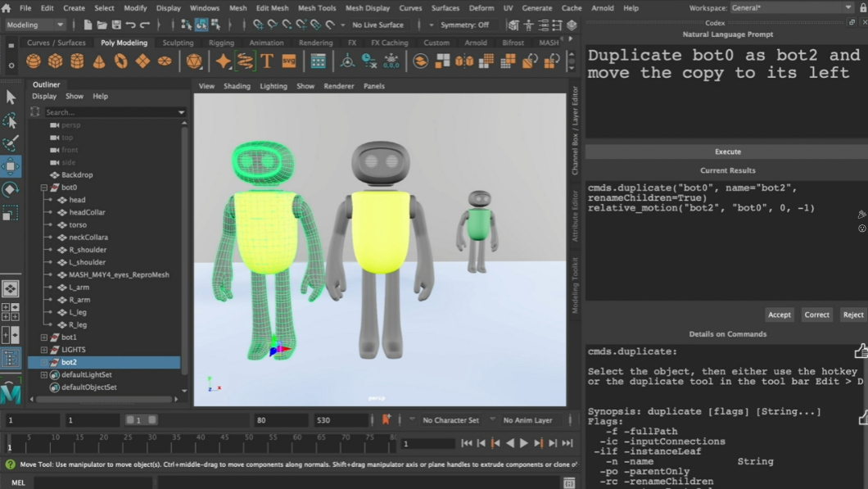Select the polygon Type text tool
Image resolution: width=868 pixels, height=489 pixels.
coord(267,61)
